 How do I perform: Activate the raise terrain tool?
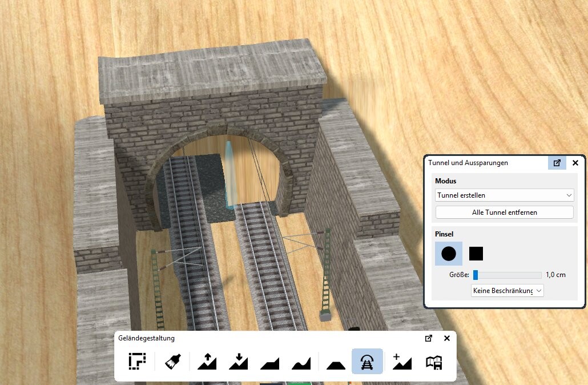(207, 362)
